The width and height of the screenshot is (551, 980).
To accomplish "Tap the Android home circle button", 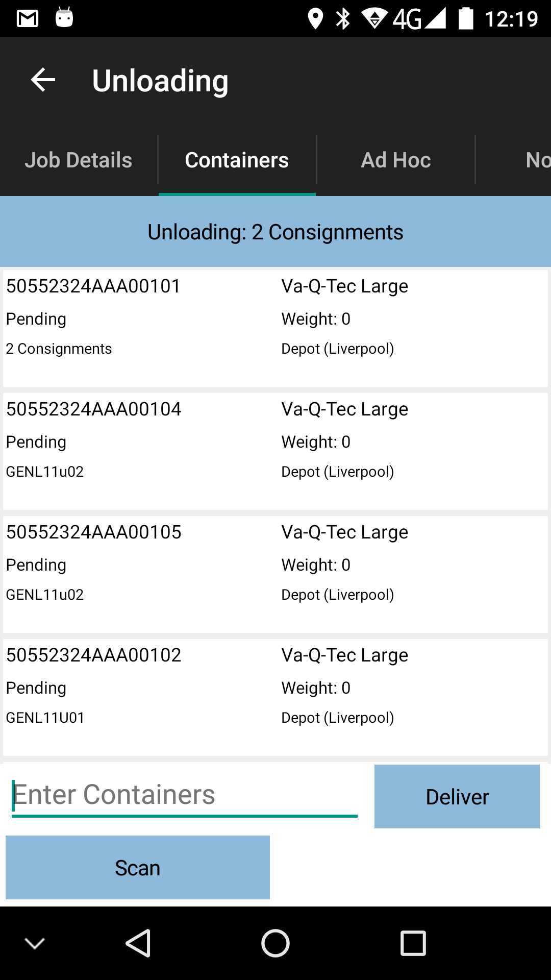I will point(275,943).
